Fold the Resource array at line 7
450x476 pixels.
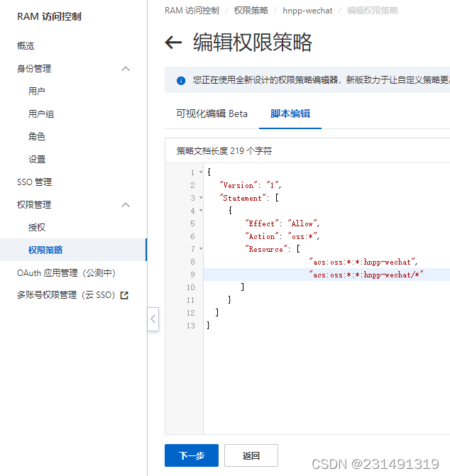click(x=201, y=248)
